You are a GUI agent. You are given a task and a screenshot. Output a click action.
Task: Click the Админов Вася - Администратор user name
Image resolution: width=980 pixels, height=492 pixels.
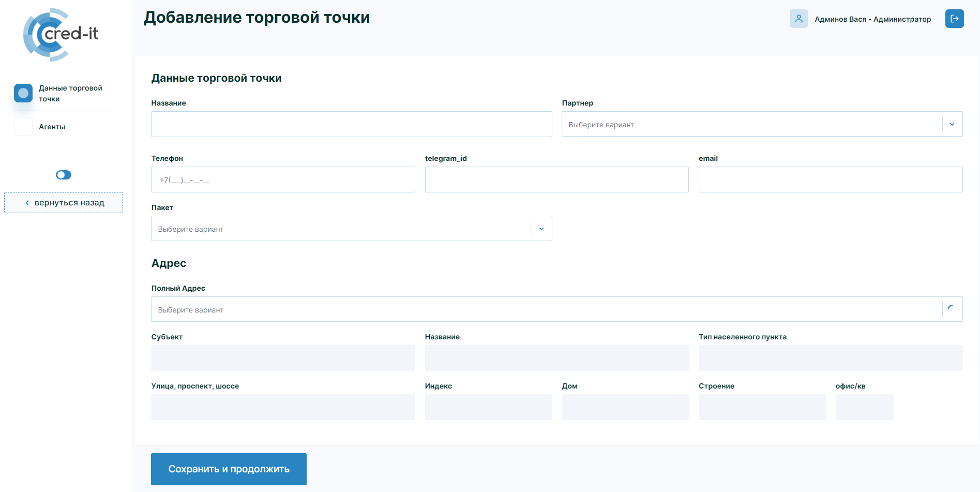click(x=872, y=19)
